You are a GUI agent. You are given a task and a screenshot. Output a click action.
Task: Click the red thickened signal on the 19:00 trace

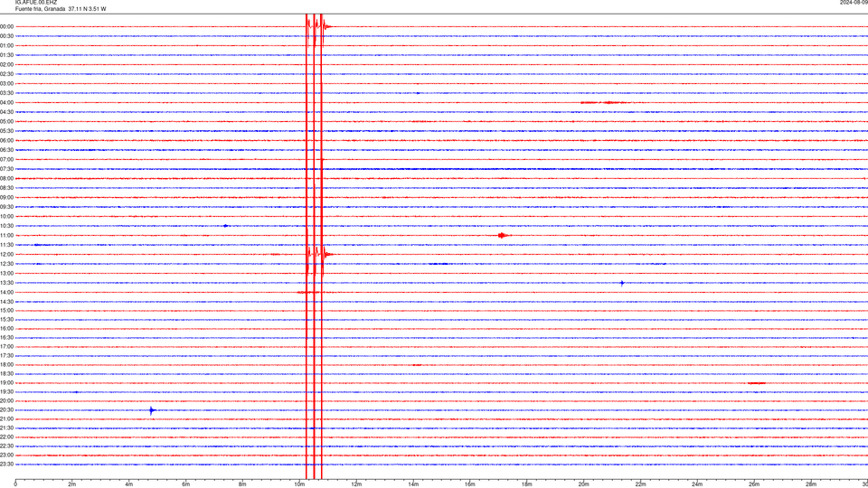click(757, 383)
